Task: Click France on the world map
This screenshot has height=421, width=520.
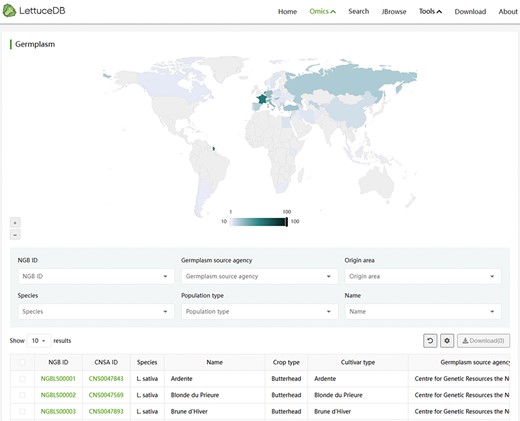Action: [x=262, y=99]
